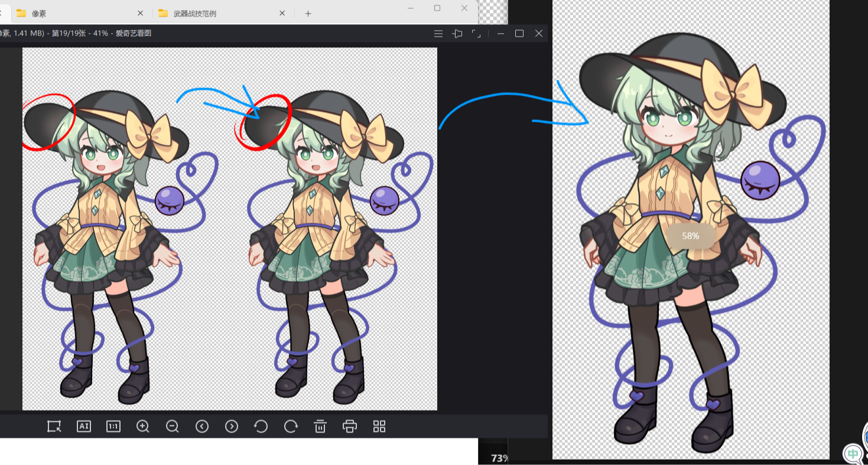
Task: Close the 武器战技范例 tab
Action: pyautogui.click(x=282, y=13)
